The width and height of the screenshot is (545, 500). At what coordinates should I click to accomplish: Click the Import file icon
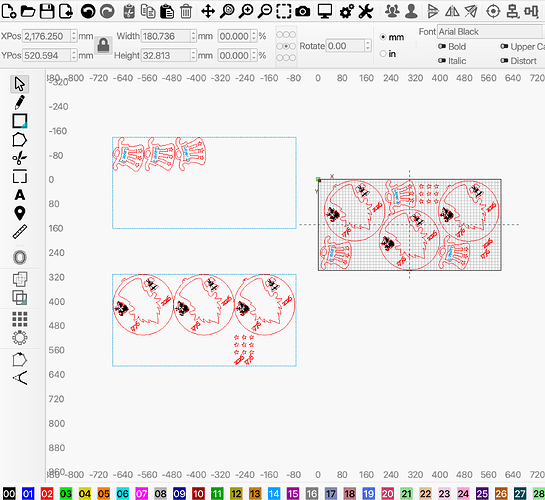66,11
